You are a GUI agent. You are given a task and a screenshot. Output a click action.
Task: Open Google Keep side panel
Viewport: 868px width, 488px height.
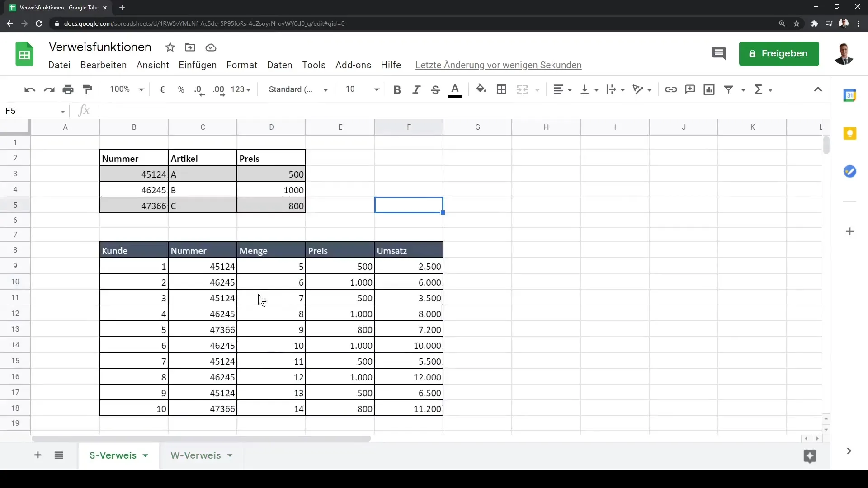pyautogui.click(x=850, y=133)
